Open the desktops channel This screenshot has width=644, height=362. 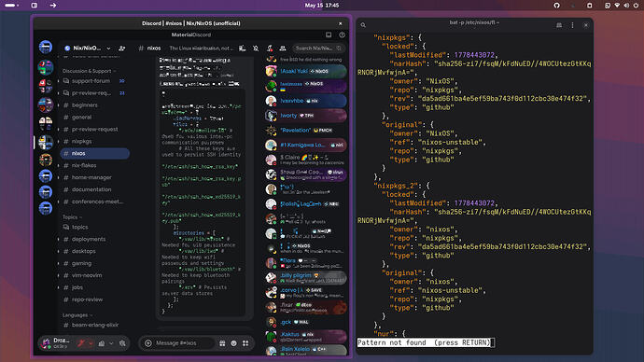94,251
